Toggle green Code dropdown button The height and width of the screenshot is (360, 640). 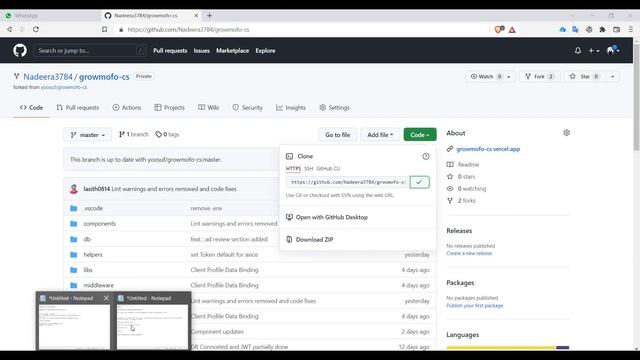click(x=420, y=135)
